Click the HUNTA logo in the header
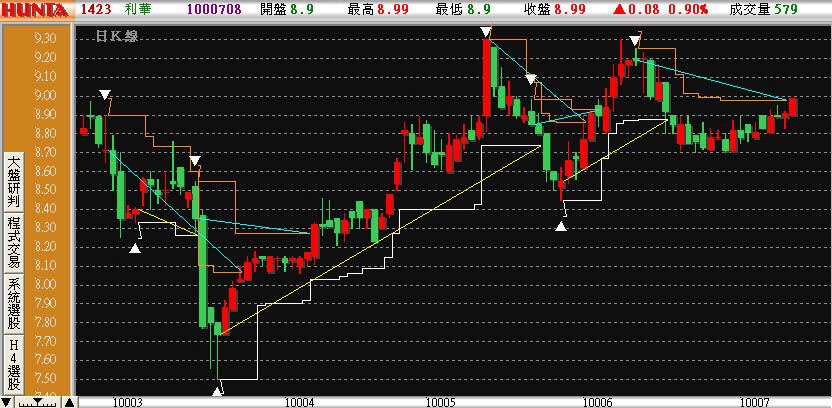832x408 pixels. [x=36, y=9]
